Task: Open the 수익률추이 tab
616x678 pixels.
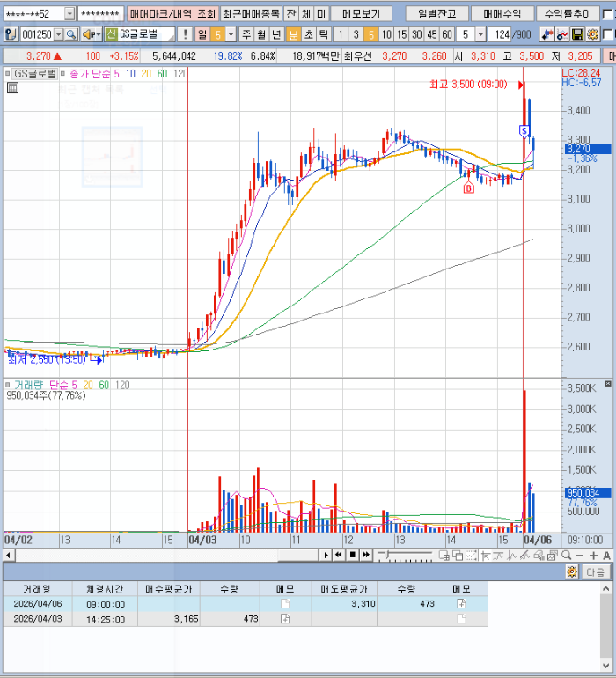Action: click(x=568, y=14)
